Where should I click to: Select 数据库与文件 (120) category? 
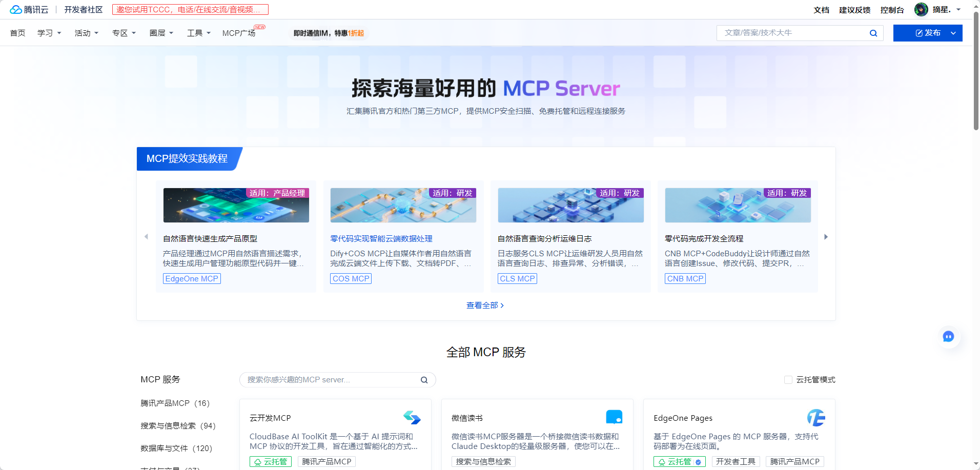click(176, 448)
